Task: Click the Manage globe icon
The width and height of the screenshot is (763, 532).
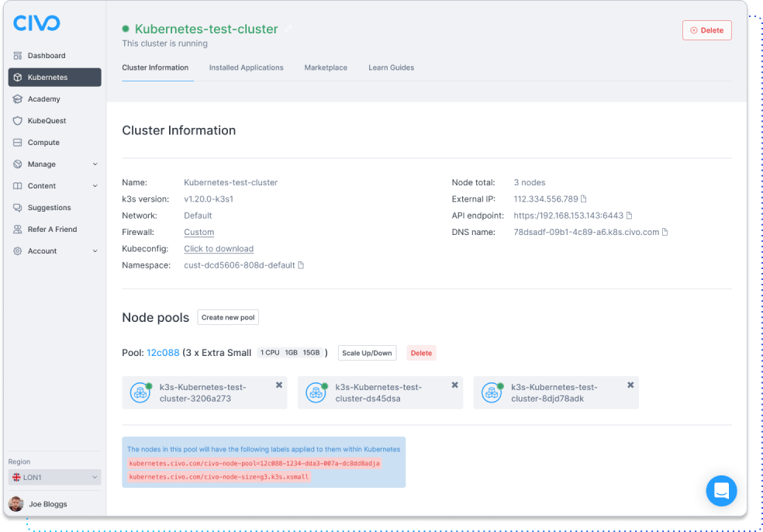Action: click(18, 164)
